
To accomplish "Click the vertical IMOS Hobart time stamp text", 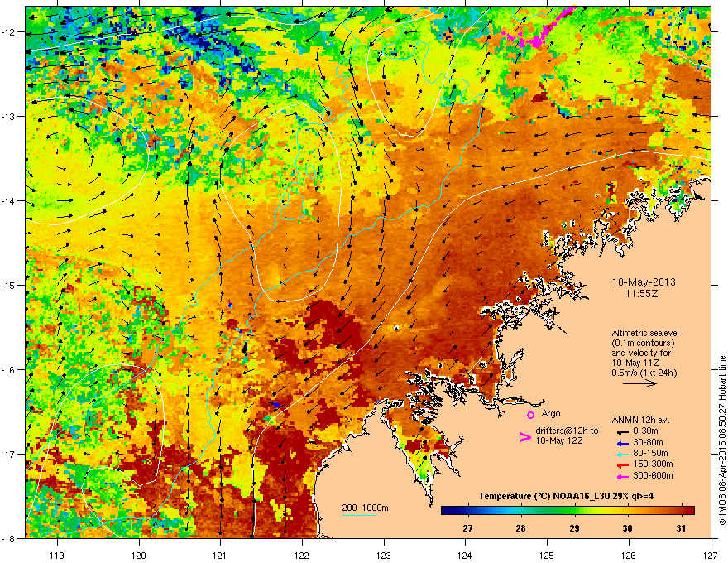I will coord(722,440).
